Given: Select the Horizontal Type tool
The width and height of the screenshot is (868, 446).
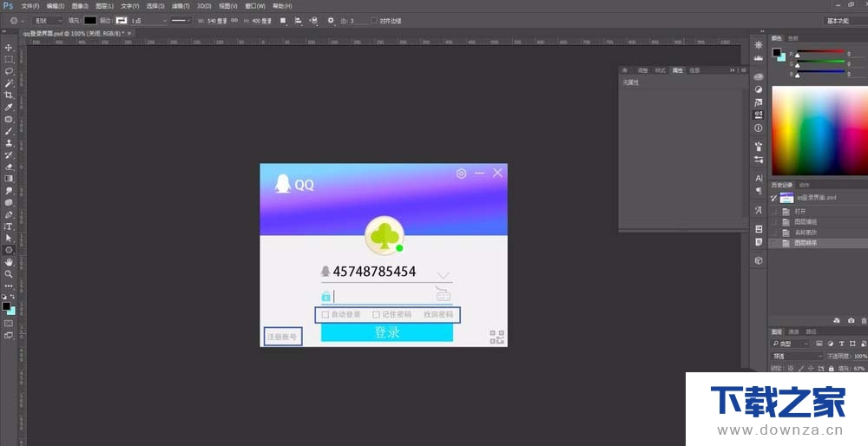Looking at the screenshot, I should click(9, 226).
